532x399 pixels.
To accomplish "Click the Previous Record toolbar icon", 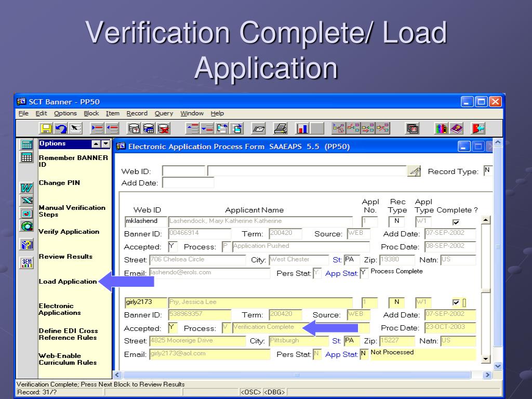I will [x=193, y=129].
